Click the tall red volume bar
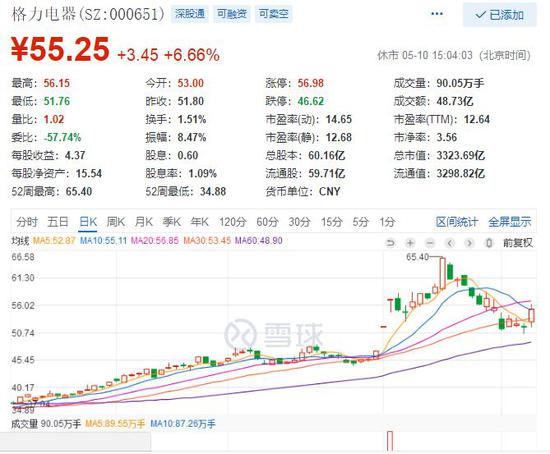 point(390,441)
